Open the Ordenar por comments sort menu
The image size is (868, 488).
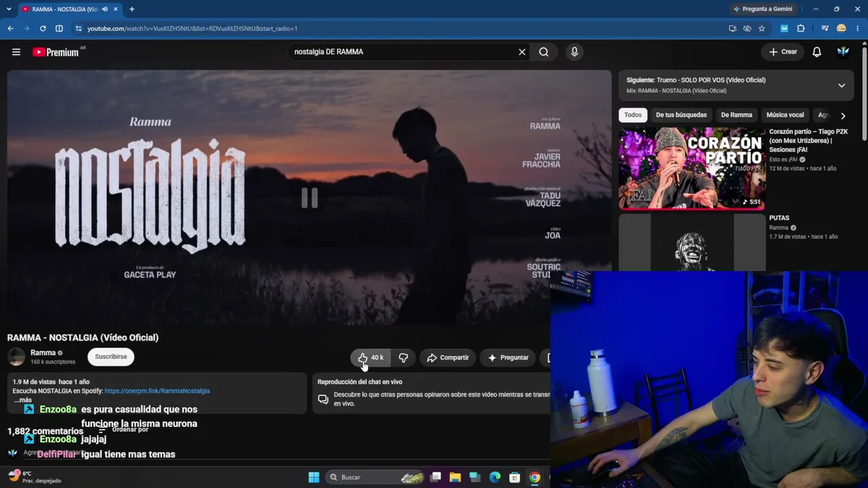point(123,430)
